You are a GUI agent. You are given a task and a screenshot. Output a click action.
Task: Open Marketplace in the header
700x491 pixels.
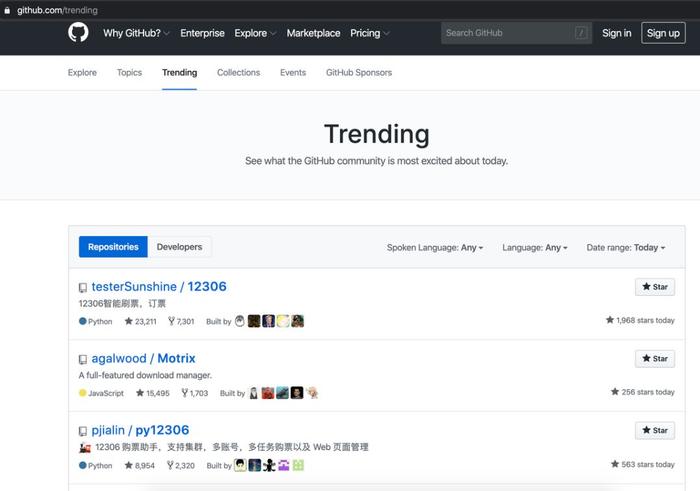tap(313, 33)
